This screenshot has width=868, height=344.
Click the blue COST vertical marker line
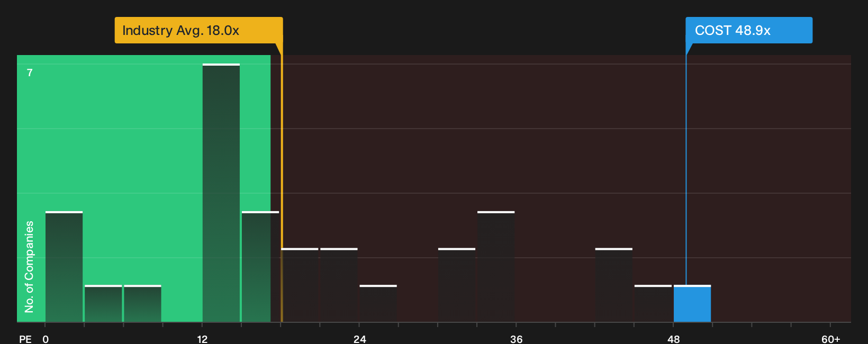(x=686, y=169)
